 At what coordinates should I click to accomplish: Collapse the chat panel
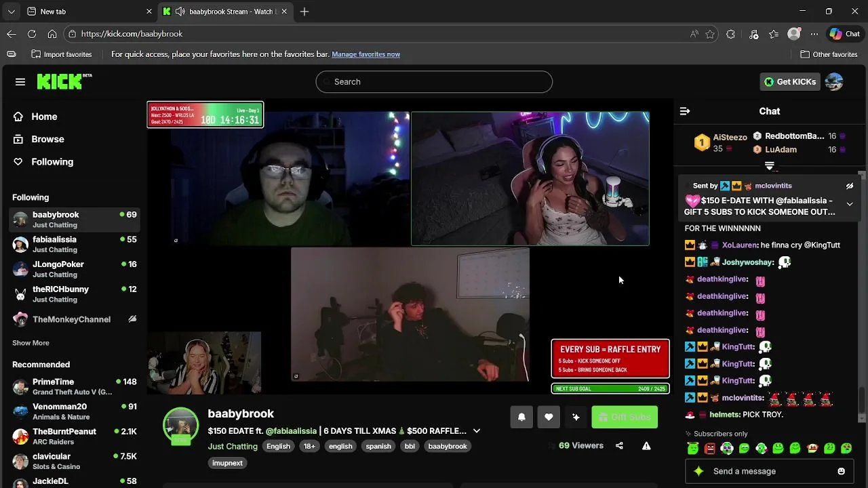pos(685,111)
